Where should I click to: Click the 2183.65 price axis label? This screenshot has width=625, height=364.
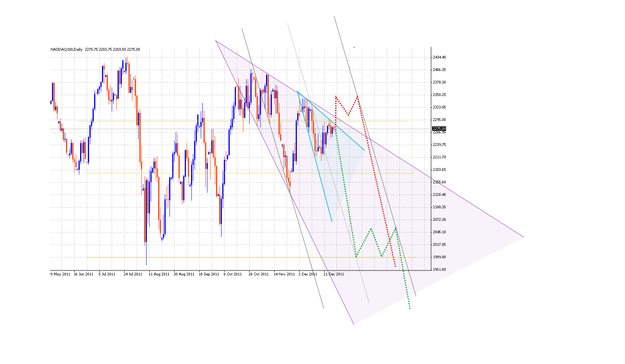pyautogui.click(x=439, y=170)
